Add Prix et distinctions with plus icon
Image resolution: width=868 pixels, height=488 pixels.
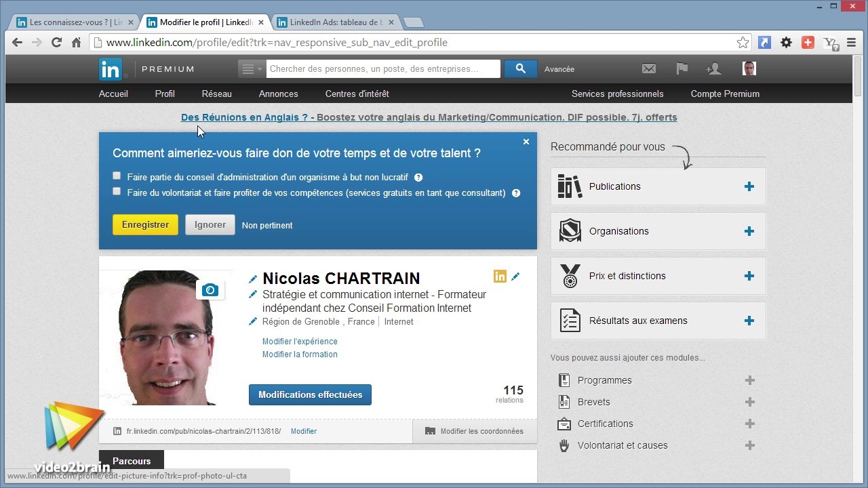pos(749,276)
